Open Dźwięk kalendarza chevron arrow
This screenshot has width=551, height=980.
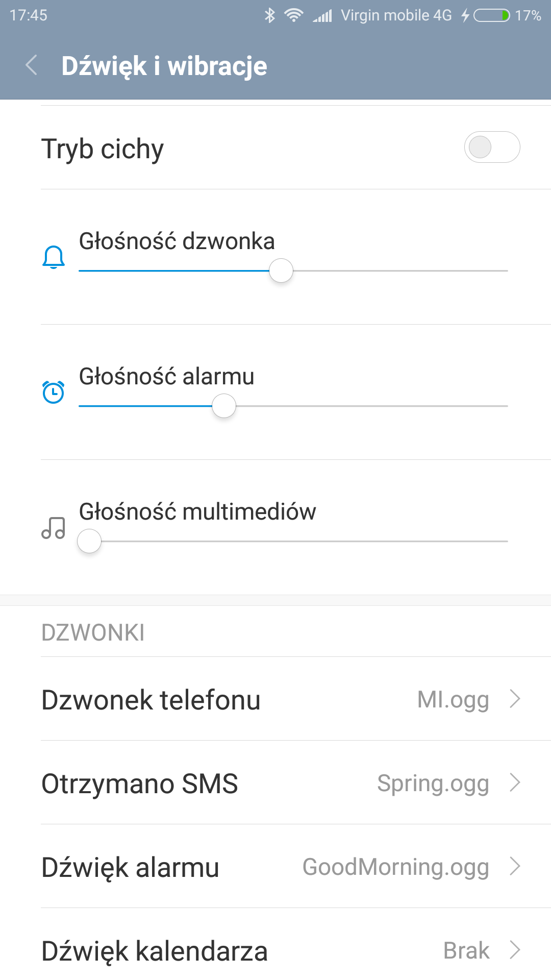515,950
